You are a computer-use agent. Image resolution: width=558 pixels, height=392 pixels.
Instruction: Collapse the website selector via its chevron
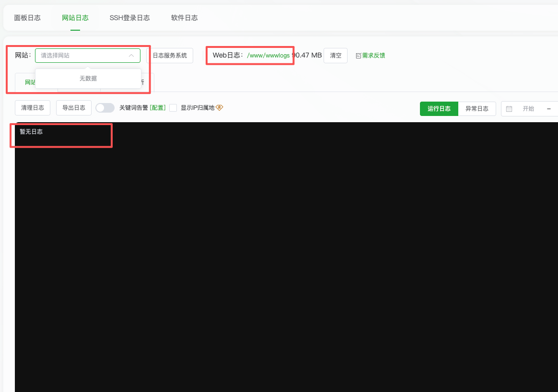pyautogui.click(x=131, y=55)
